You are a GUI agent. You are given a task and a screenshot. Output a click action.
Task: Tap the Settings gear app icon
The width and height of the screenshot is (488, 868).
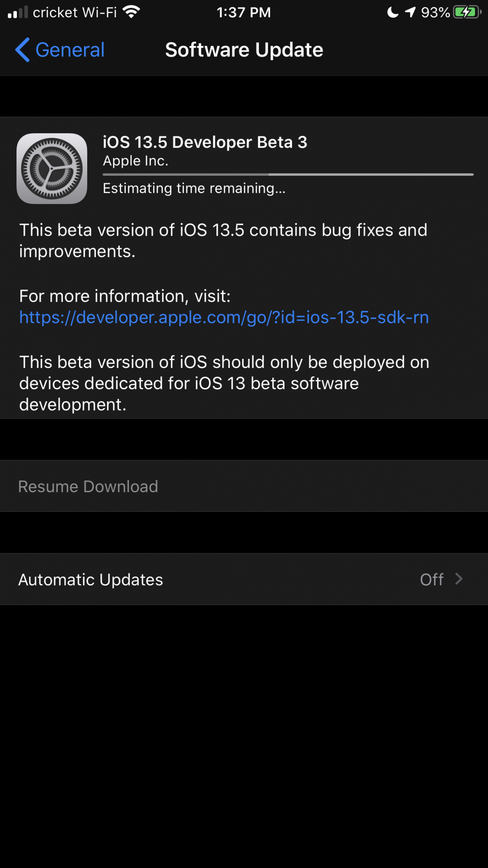tap(52, 168)
